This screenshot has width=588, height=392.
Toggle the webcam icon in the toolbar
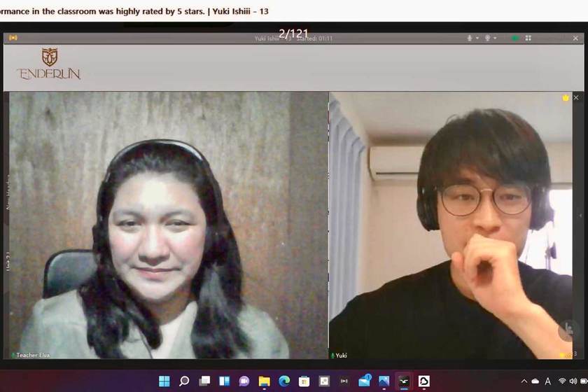(x=487, y=38)
